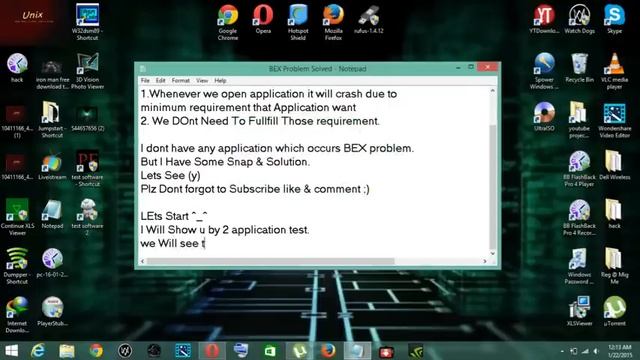The image size is (640, 360).
Task: Select the Internet Download desktop icon
Action: (17, 315)
